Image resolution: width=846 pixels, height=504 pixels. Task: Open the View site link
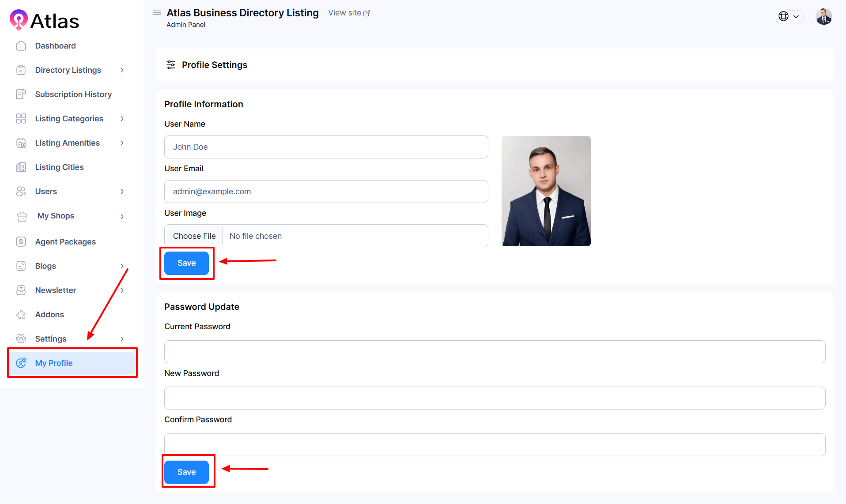click(349, 13)
